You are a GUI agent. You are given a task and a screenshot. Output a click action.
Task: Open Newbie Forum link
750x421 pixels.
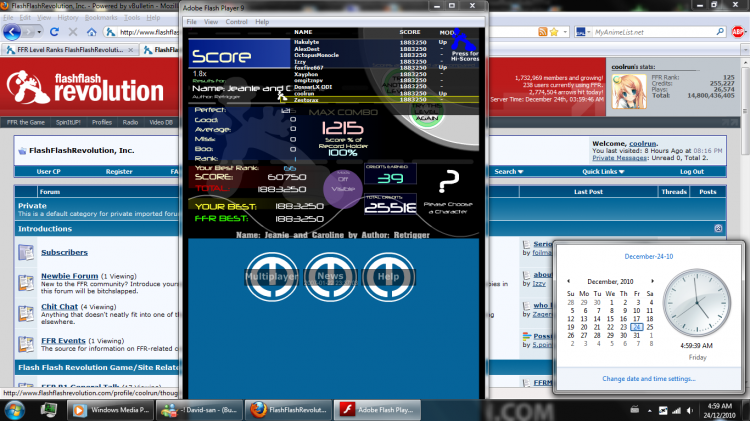tap(69, 276)
